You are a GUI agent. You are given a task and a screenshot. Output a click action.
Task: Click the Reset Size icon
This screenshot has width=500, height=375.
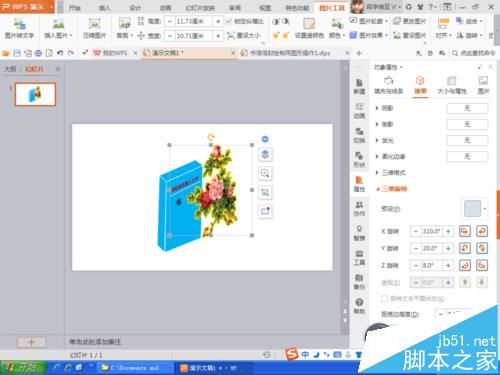(231, 35)
